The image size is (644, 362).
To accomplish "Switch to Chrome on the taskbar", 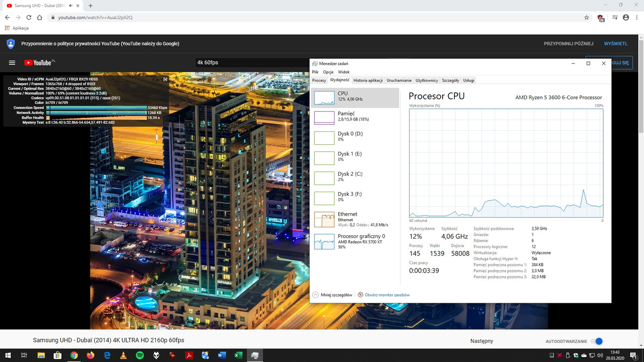I will [x=74, y=355].
